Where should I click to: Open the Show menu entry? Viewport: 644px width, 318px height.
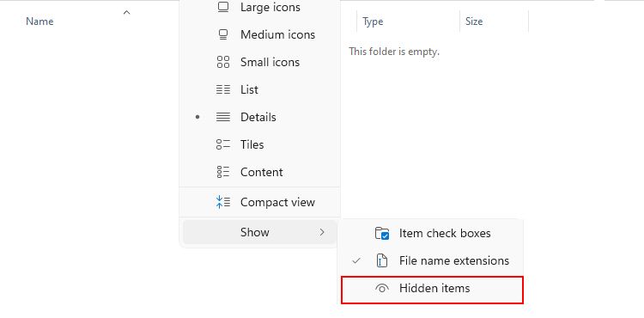(259, 232)
